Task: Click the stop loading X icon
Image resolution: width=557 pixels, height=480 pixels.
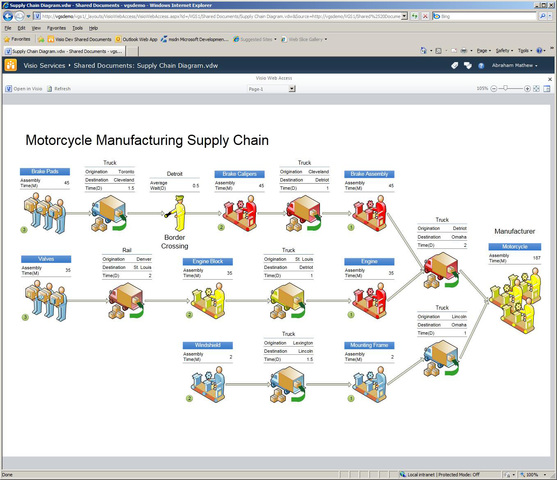Action: click(425, 16)
